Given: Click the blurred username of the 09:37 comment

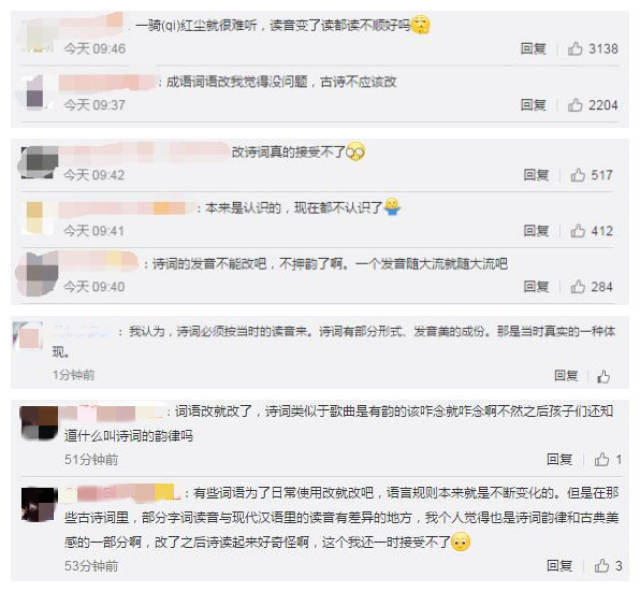Looking at the screenshot, I should click(x=107, y=82).
